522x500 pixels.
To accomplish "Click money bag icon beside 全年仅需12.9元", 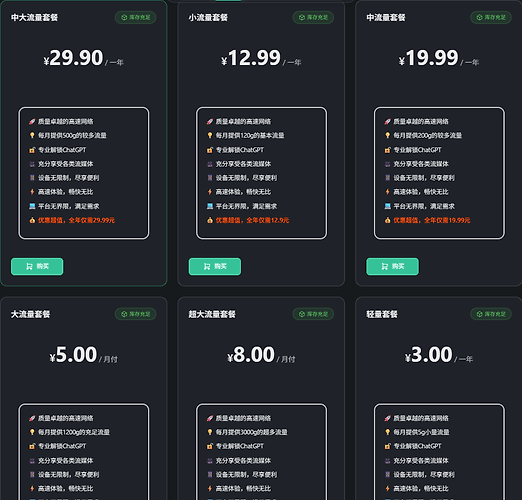I will point(210,220).
